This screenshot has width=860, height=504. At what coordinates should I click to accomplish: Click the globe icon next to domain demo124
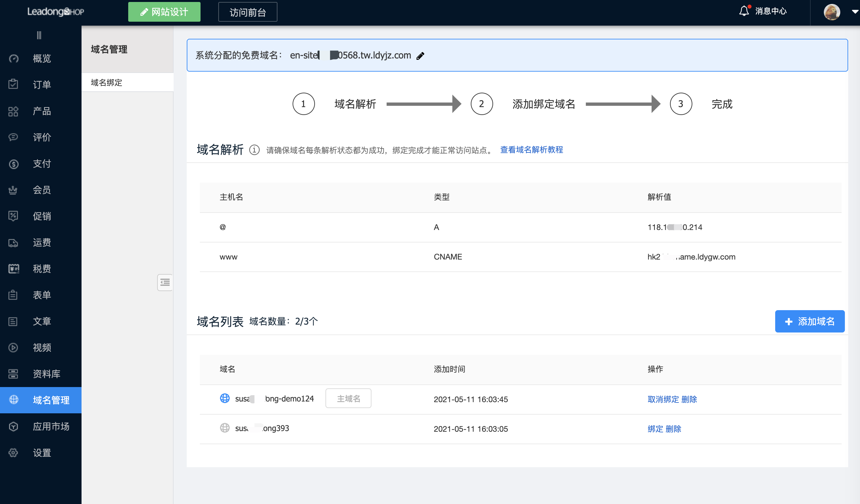[x=225, y=398]
